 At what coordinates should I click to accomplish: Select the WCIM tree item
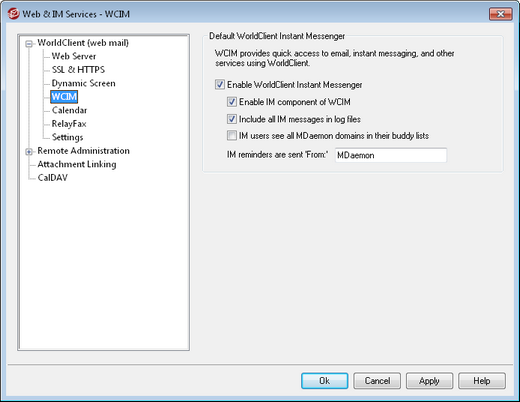tap(64, 97)
